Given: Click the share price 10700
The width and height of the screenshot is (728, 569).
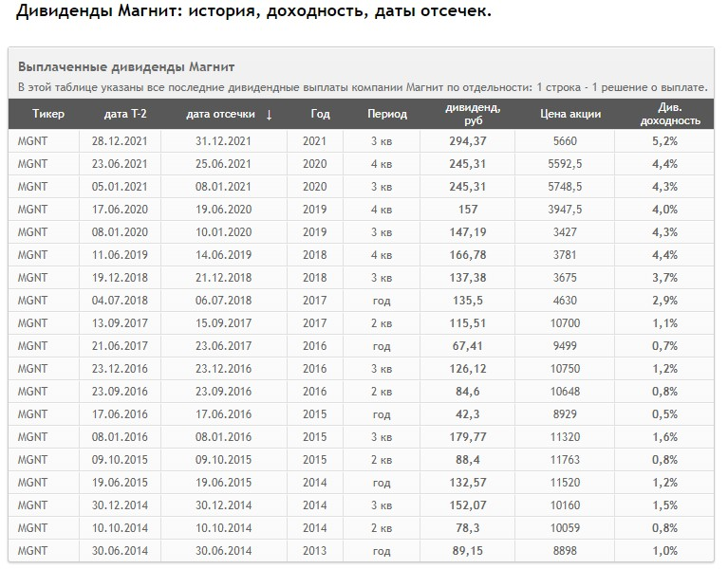Looking at the screenshot, I should point(565,322).
